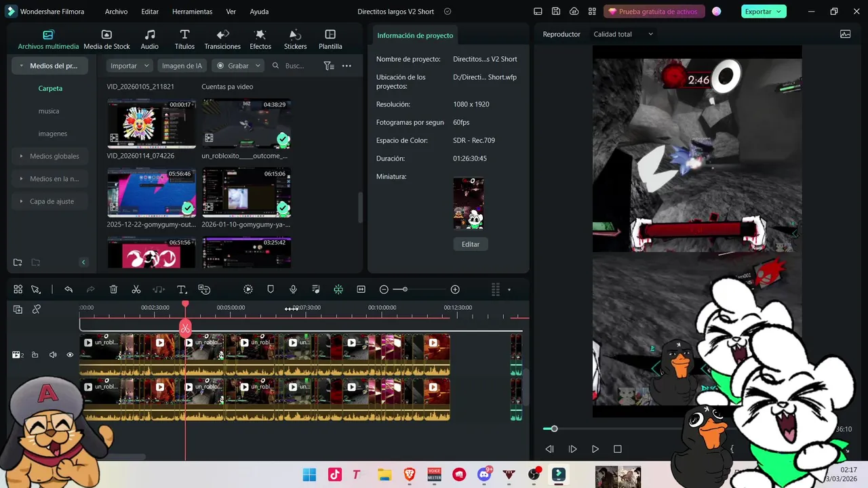Select the un_robloxito outcome clip thumbnail
The height and width of the screenshot is (488, 868).
click(246, 123)
